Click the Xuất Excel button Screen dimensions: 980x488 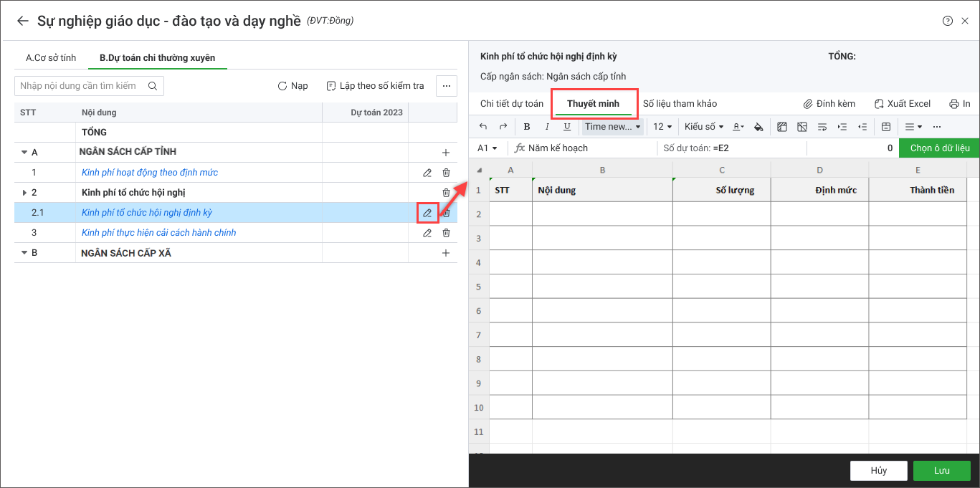(x=903, y=104)
